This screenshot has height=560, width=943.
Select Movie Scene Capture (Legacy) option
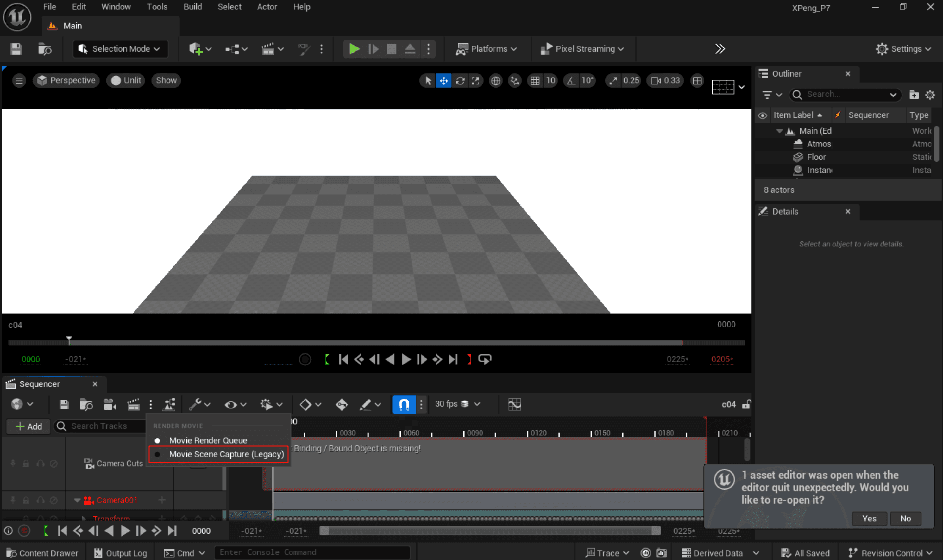tap(218, 454)
